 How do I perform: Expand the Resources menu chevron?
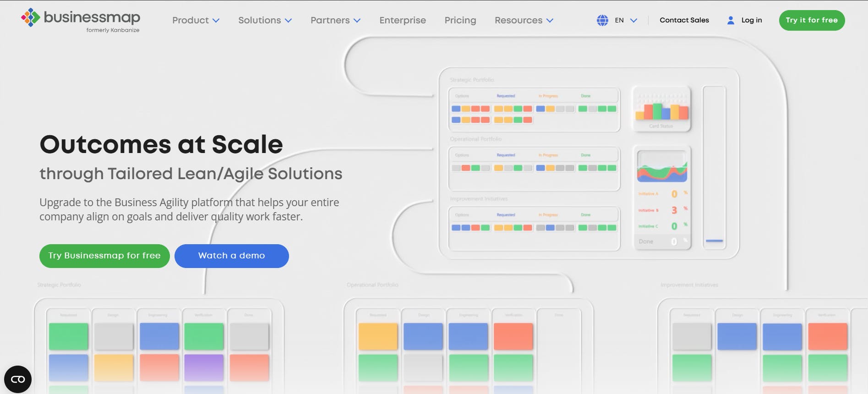pos(550,21)
